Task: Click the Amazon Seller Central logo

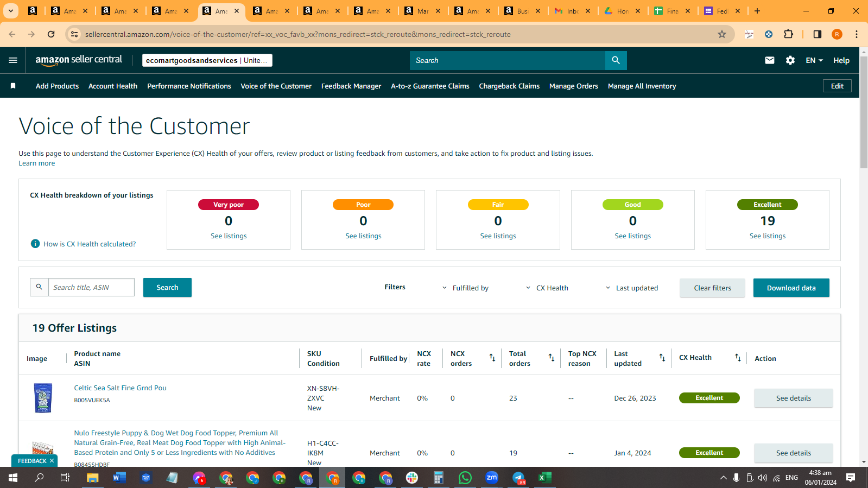Action: click(x=79, y=60)
